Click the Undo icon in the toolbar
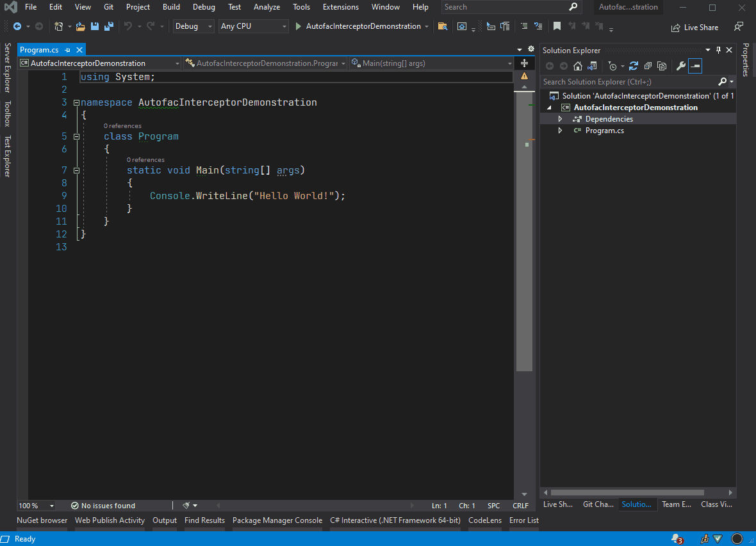 pos(128,26)
